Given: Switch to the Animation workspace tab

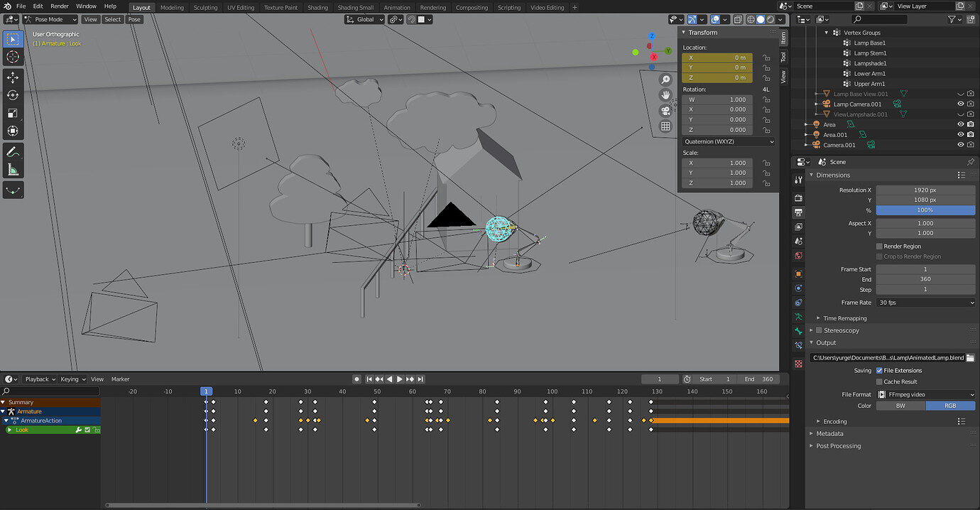Looking at the screenshot, I should [397, 7].
